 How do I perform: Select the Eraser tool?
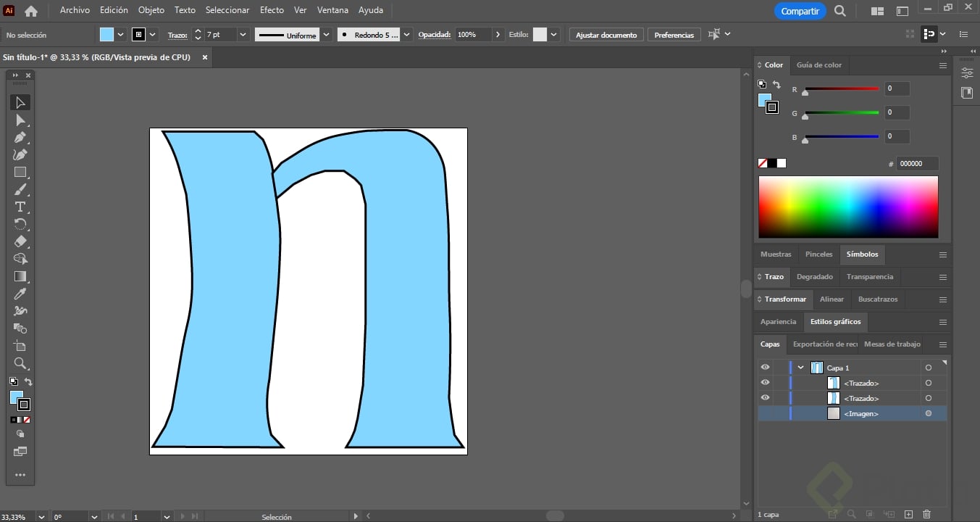click(x=20, y=241)
